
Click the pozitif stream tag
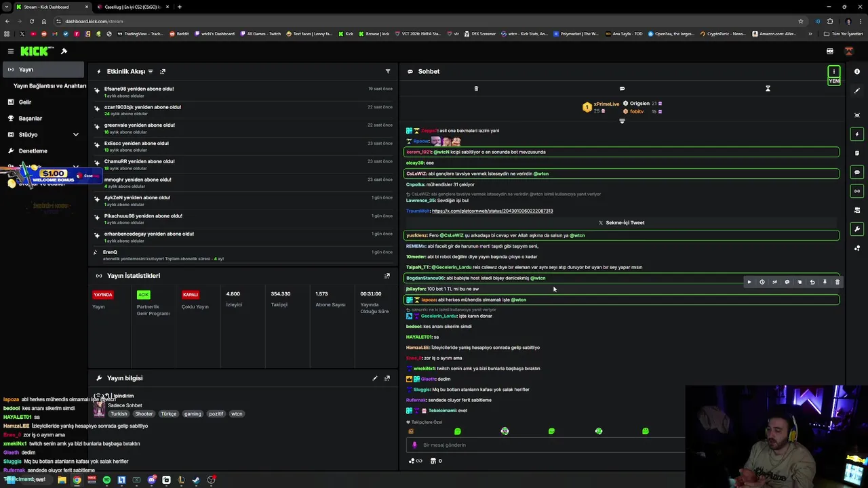pyautogui.click(x=216, y=413)
